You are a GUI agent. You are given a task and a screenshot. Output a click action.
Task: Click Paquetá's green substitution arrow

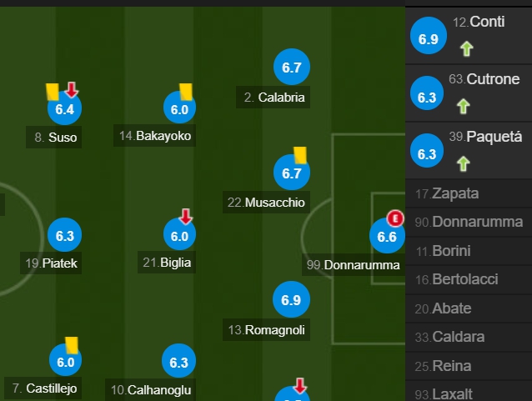tap(464, 164)
